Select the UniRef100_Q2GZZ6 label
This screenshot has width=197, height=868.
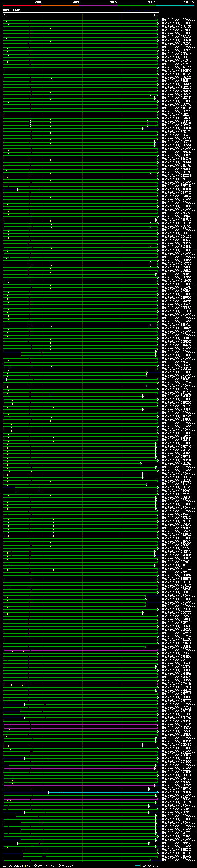pyautogui.click(x=177, y=77)
